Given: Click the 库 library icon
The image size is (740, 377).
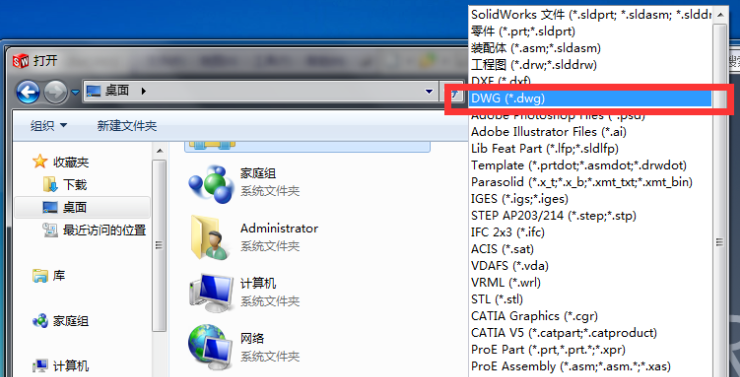Looking at the screenshot, I should 40,276.
